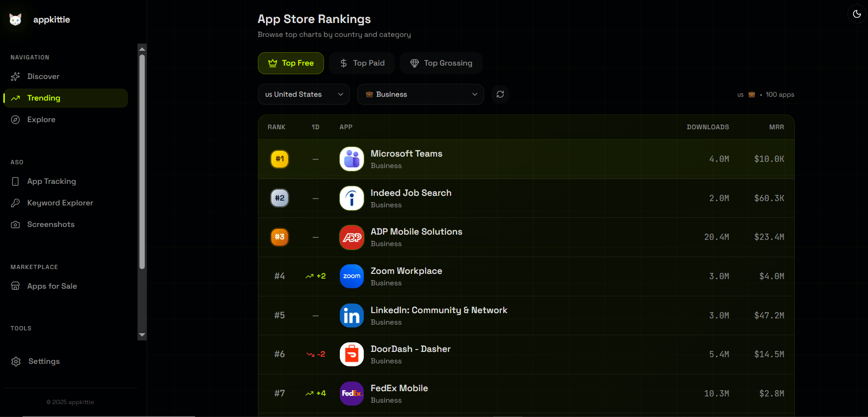Open Apps for Sale marketplace
Image resolution: width=868 pixels, height=417 pixels.
point(66,286)
